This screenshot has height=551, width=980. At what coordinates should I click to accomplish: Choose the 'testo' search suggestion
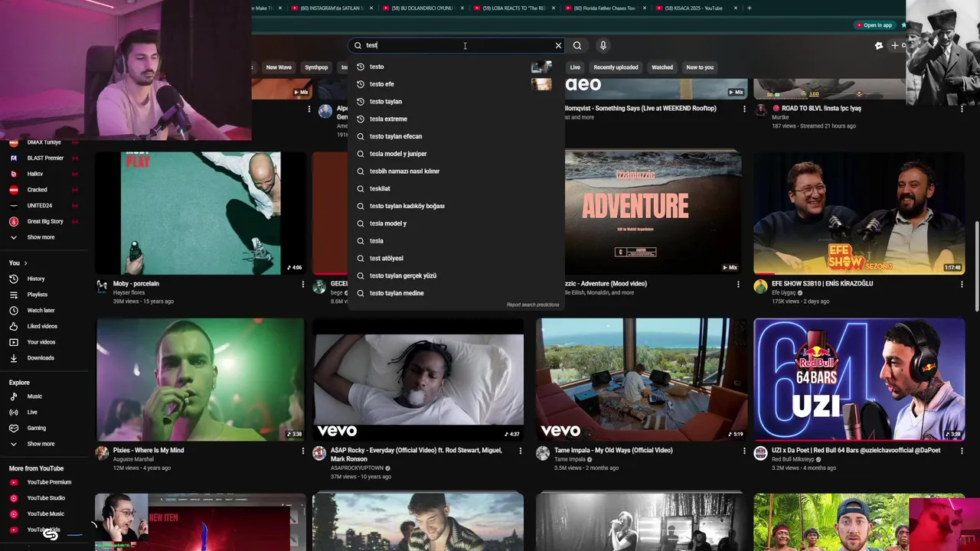(x=456, y=67)
